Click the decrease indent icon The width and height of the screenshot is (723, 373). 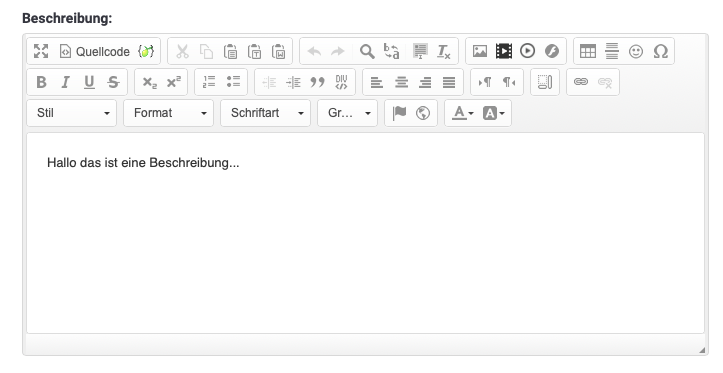click(x=269, y=82)
